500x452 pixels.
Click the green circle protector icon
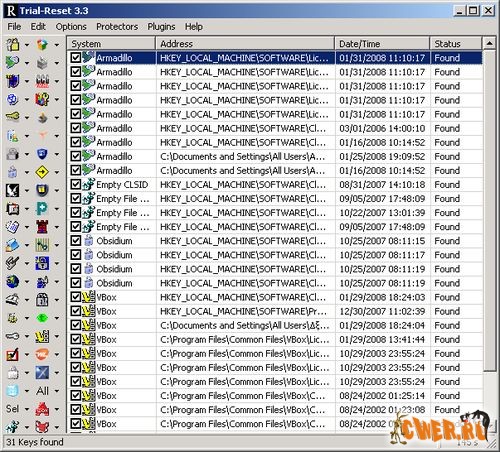click(x=42, y=318)
